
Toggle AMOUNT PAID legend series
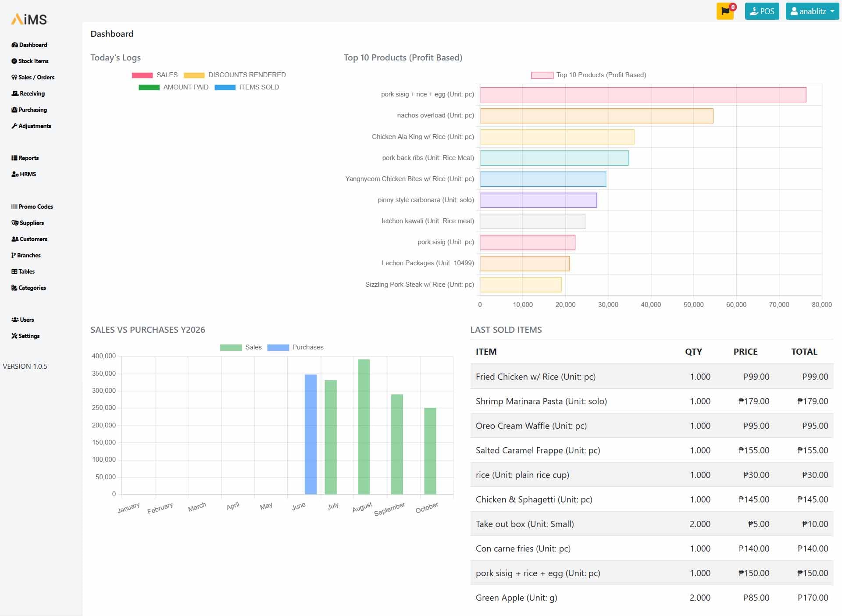[x=174, y=87]
